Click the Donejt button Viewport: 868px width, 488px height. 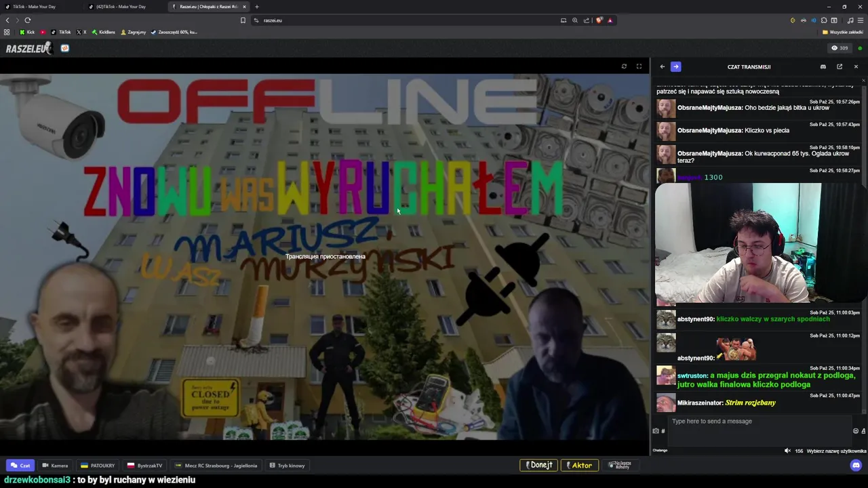538,465
